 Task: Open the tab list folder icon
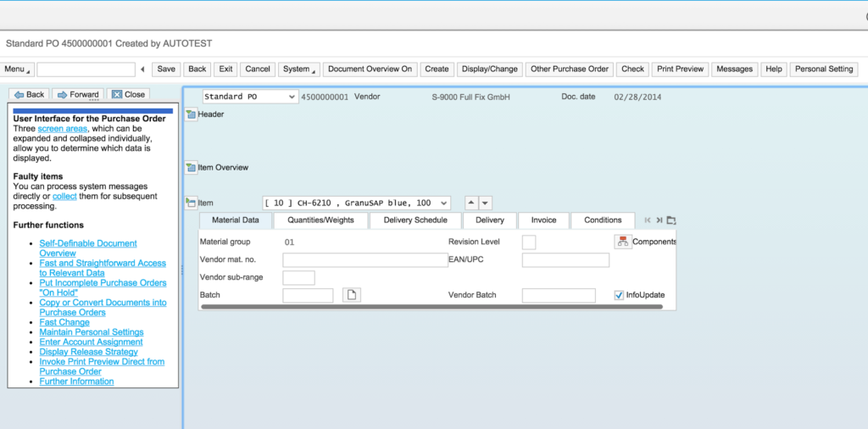(x=671, y=220)
